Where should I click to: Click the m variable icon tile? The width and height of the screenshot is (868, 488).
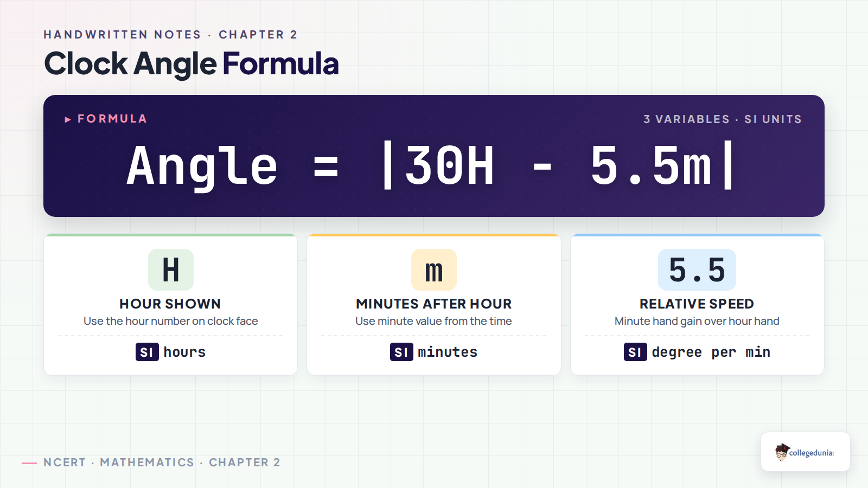pos(434,269)
